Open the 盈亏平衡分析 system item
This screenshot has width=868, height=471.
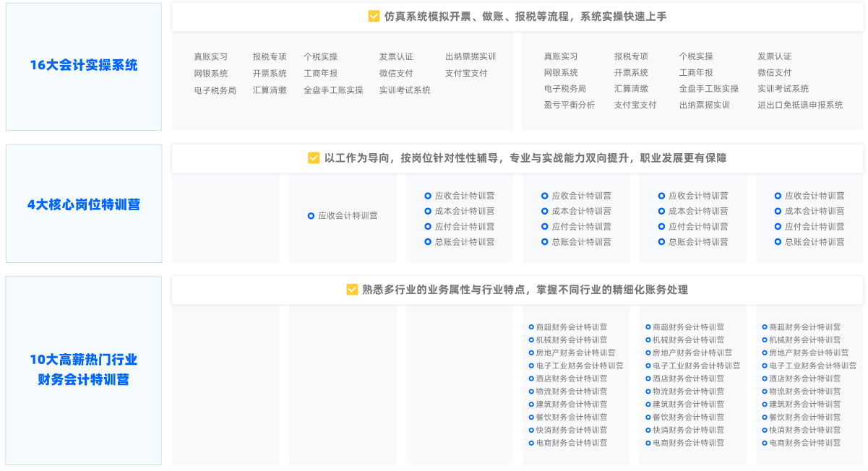click(x=570, y=105)
